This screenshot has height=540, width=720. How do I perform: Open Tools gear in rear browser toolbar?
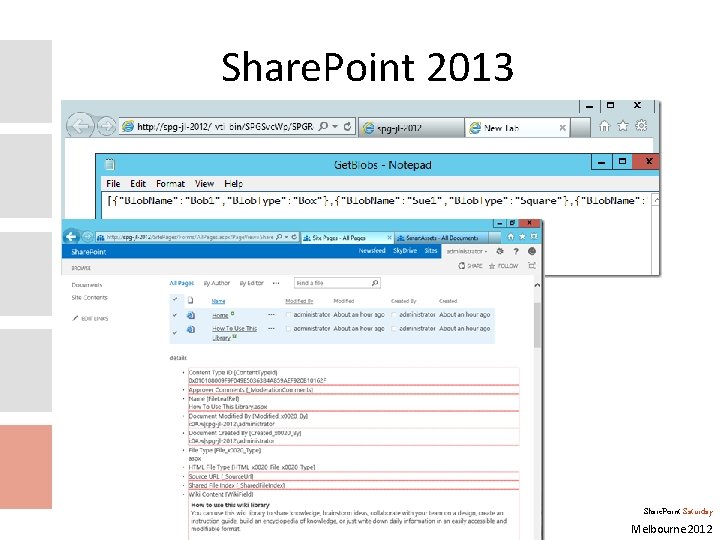[641, 125]
